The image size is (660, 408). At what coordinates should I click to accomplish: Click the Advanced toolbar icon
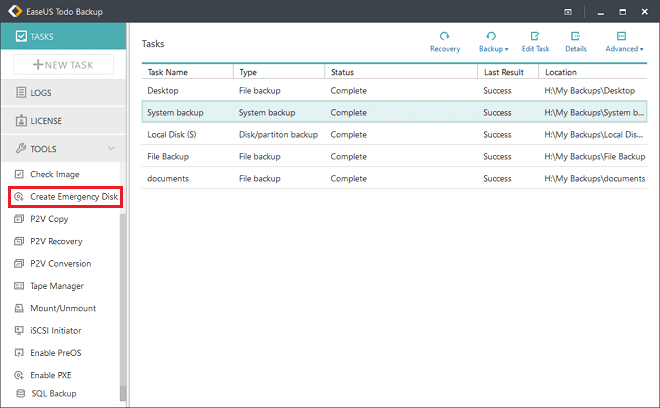click(x=621, y=36)
